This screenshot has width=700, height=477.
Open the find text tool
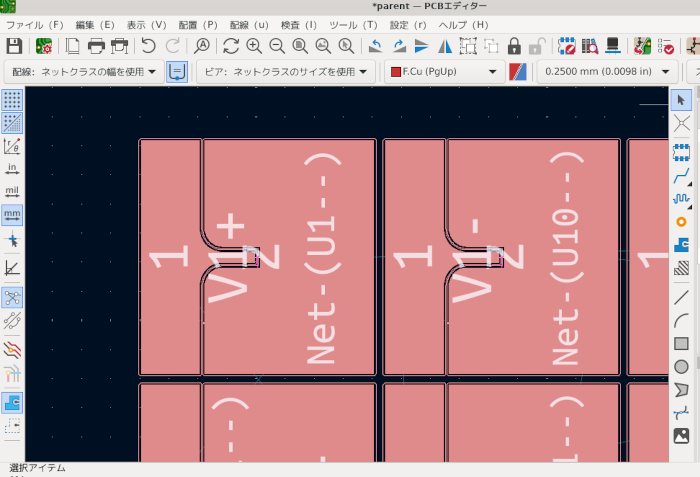coord(202,46)
